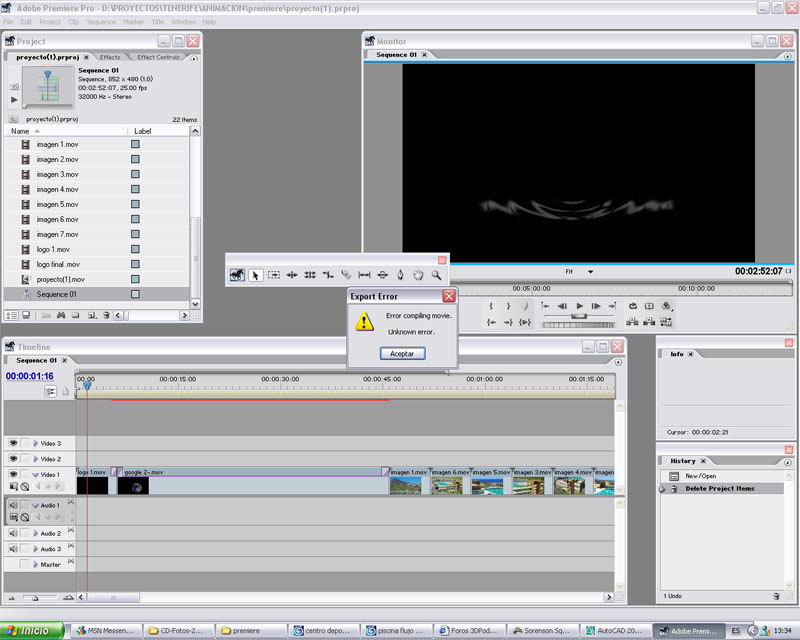The width and height of the screenshot is (800, 640).
Task: Select the Pen tool
Action: (x=401, y=275)
